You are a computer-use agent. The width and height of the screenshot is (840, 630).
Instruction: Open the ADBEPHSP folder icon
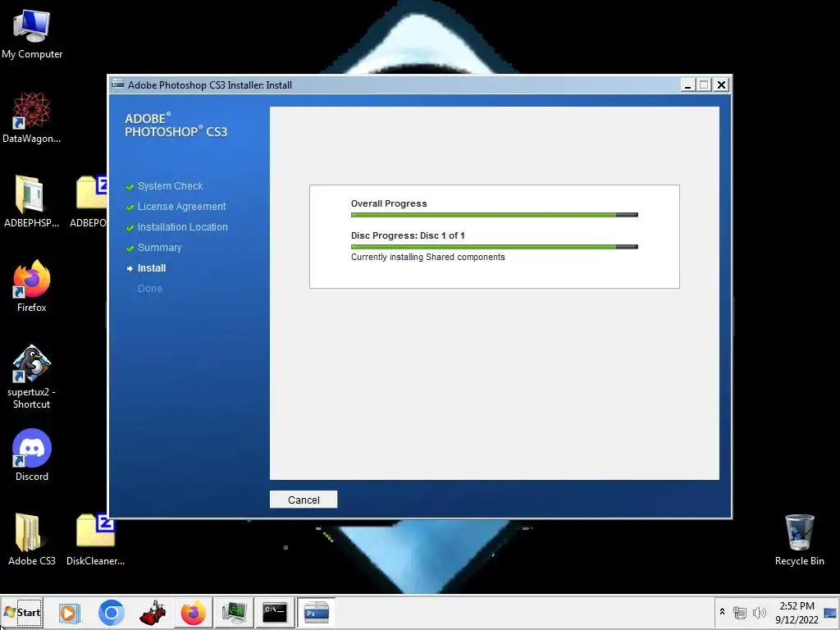32,202
